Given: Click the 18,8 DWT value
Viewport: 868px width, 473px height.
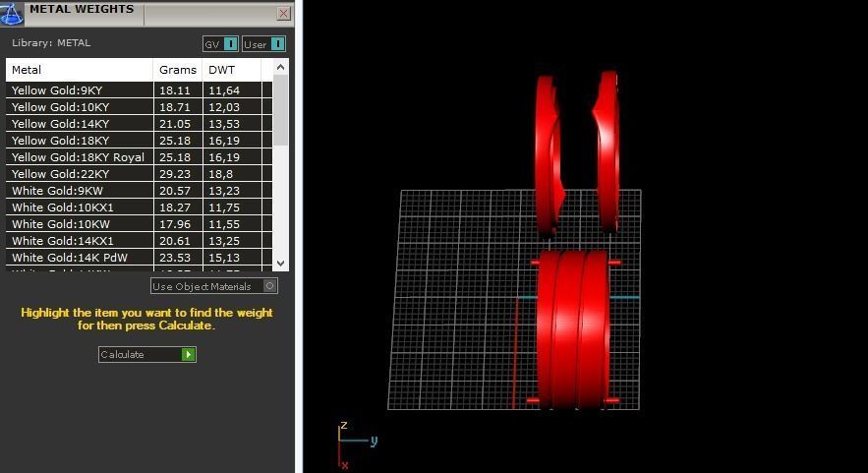Looking at the screenshot, I should click(x=220, y=173).
